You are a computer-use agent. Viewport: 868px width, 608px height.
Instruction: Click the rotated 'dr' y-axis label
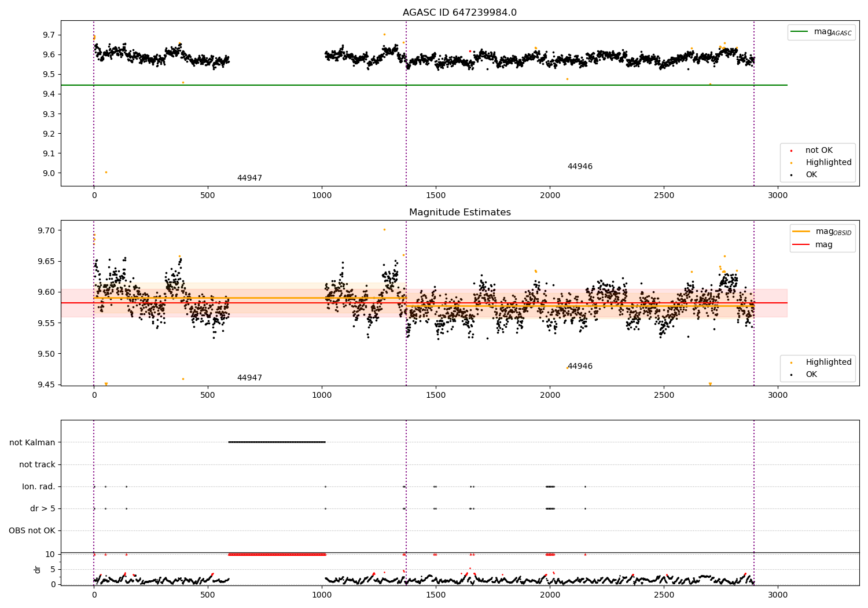point(38,569)
